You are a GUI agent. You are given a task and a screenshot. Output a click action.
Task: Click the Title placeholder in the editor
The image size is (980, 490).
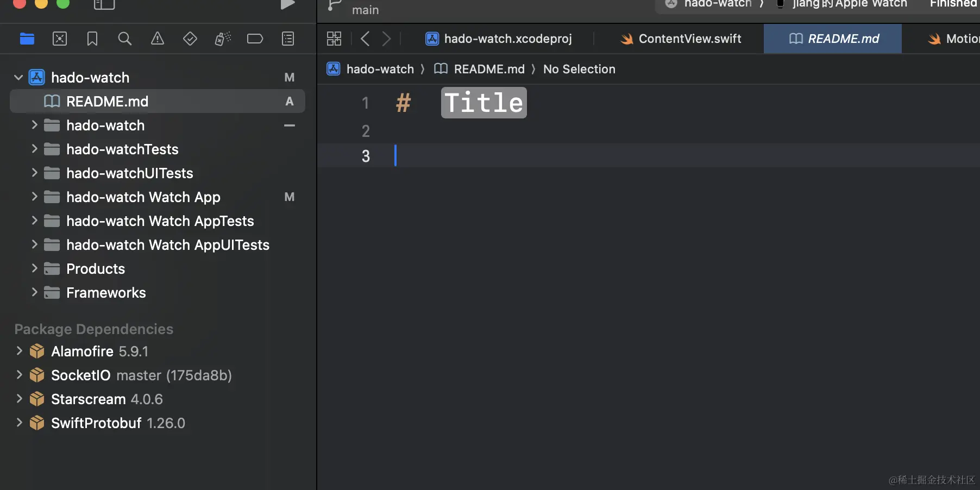(x=484, y=103)
